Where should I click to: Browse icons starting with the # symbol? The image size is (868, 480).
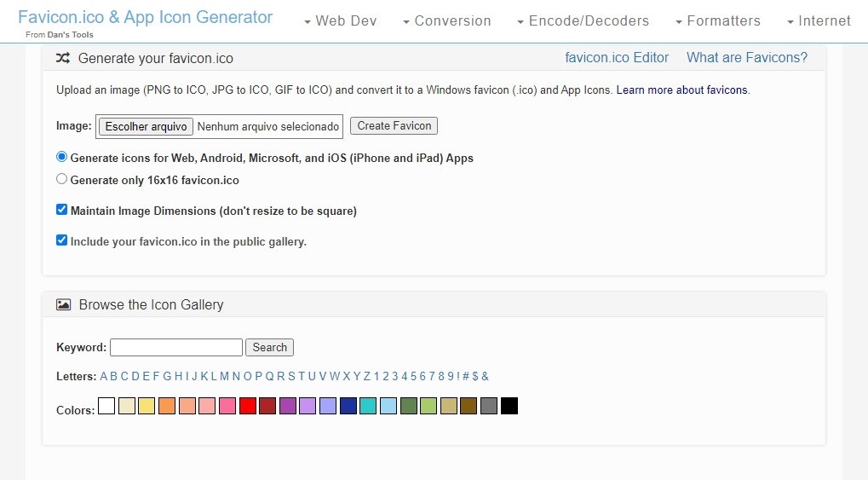click(x=466, y=376)
